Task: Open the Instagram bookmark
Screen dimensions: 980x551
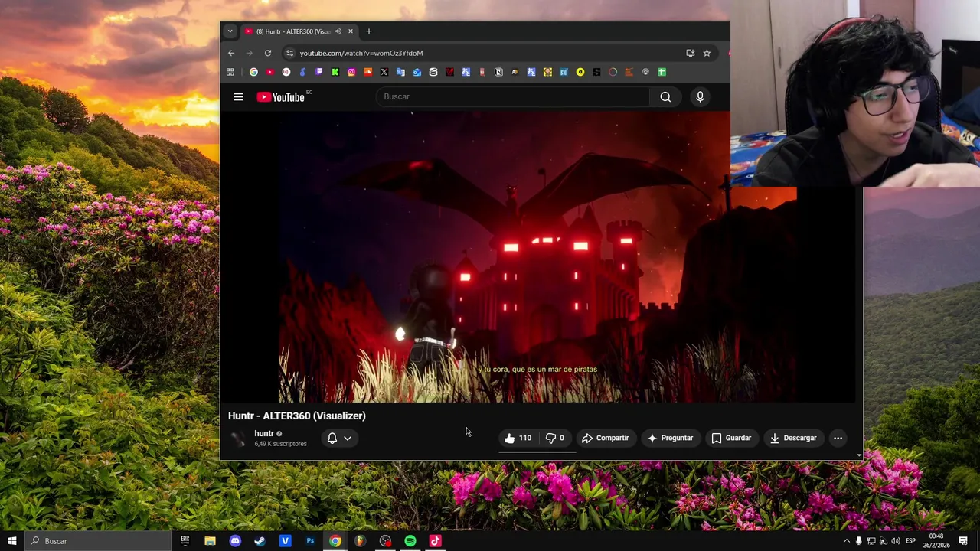Action: click(x=351, y=72)
